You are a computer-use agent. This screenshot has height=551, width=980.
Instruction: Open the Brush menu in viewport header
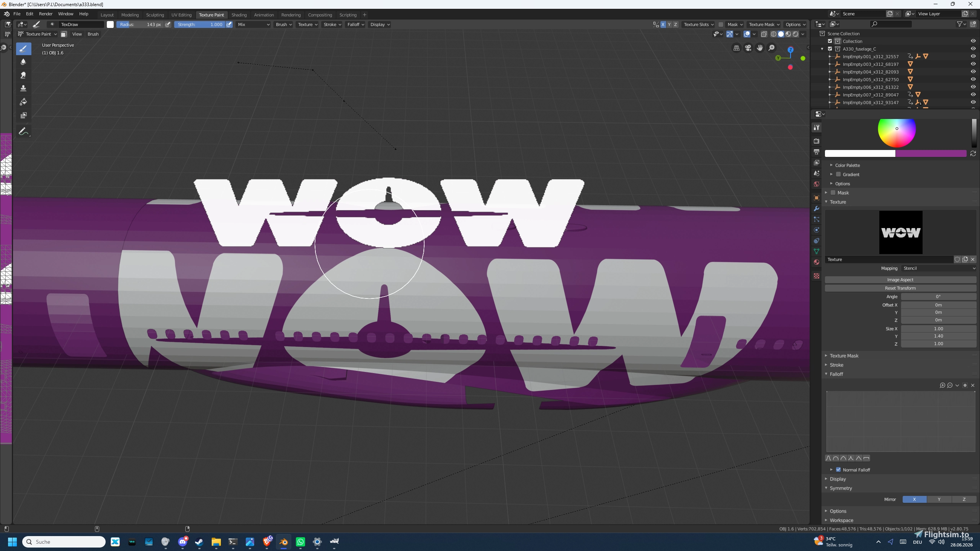[93, 34]
